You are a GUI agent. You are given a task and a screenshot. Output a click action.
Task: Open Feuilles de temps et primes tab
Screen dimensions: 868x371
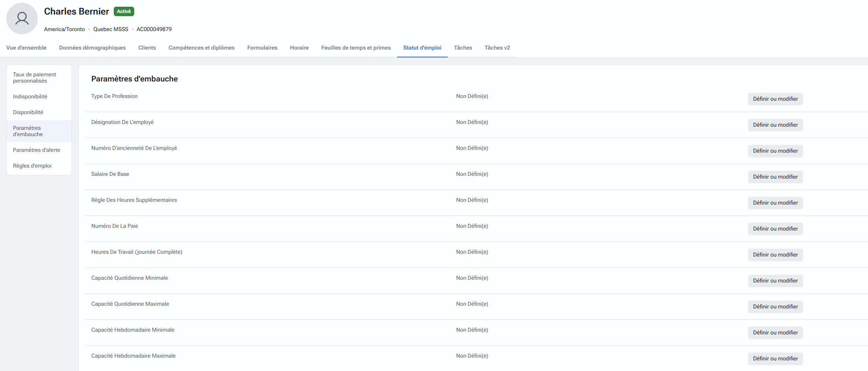click(x=356, y=48)
